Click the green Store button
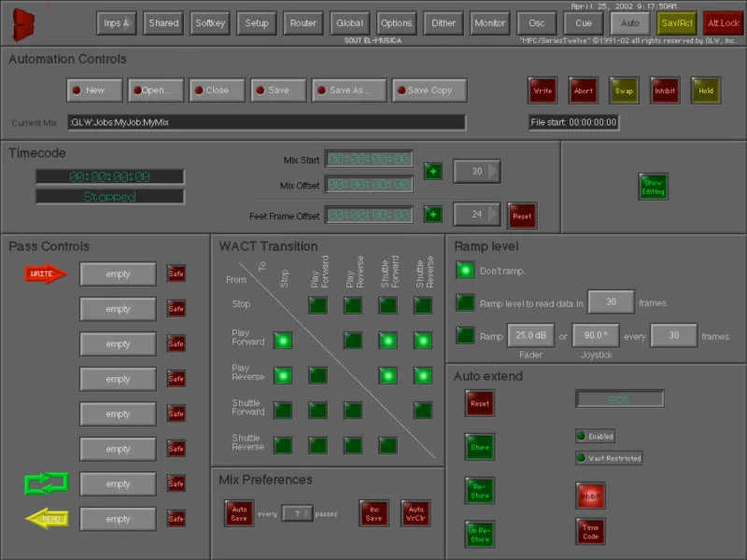 (480, 447)
